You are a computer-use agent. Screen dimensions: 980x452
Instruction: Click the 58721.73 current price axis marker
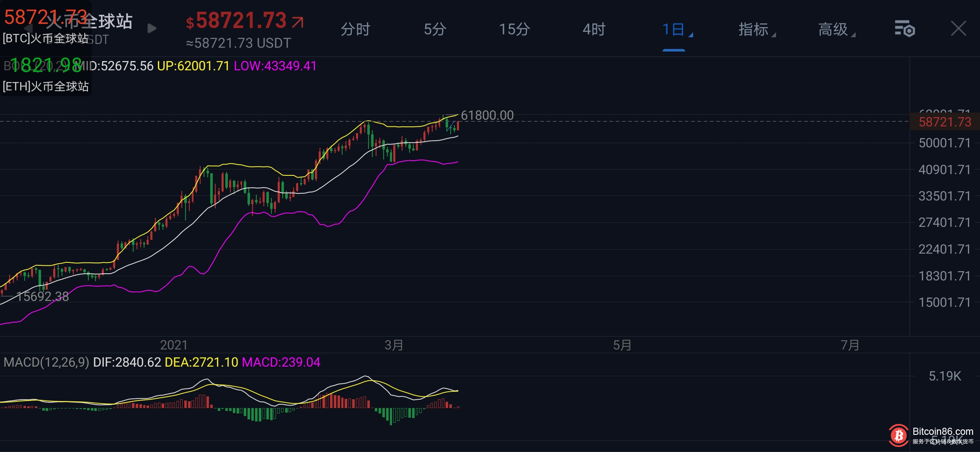point(944,122)
